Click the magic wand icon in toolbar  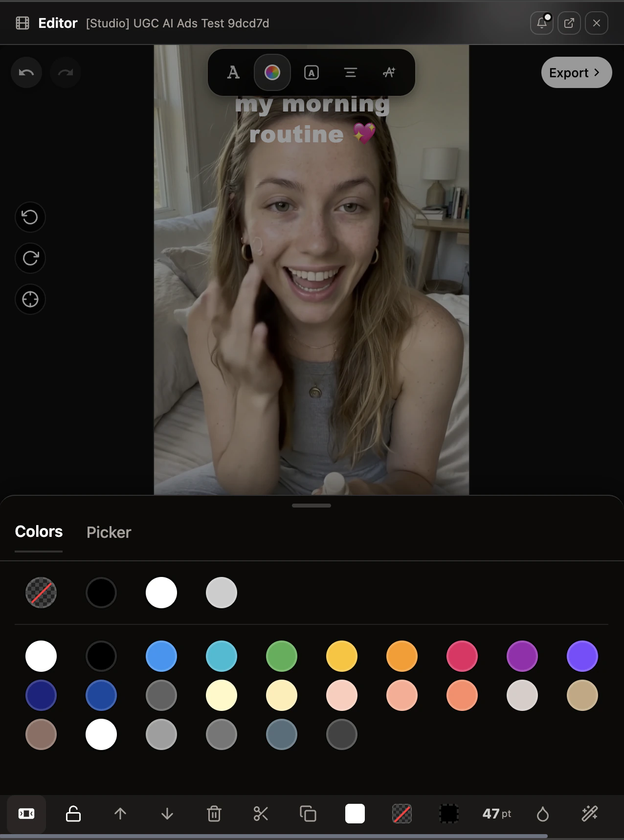(590, 814)
